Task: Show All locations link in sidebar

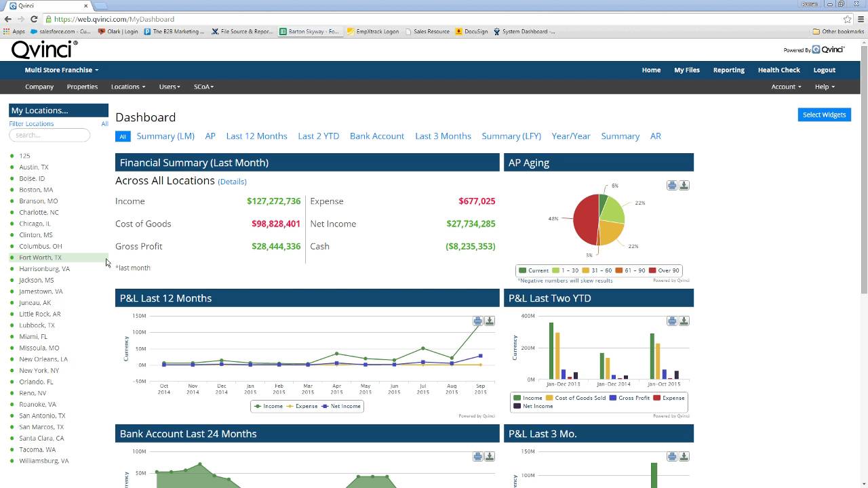Action: pyautogui.click(x=104, y=124)
